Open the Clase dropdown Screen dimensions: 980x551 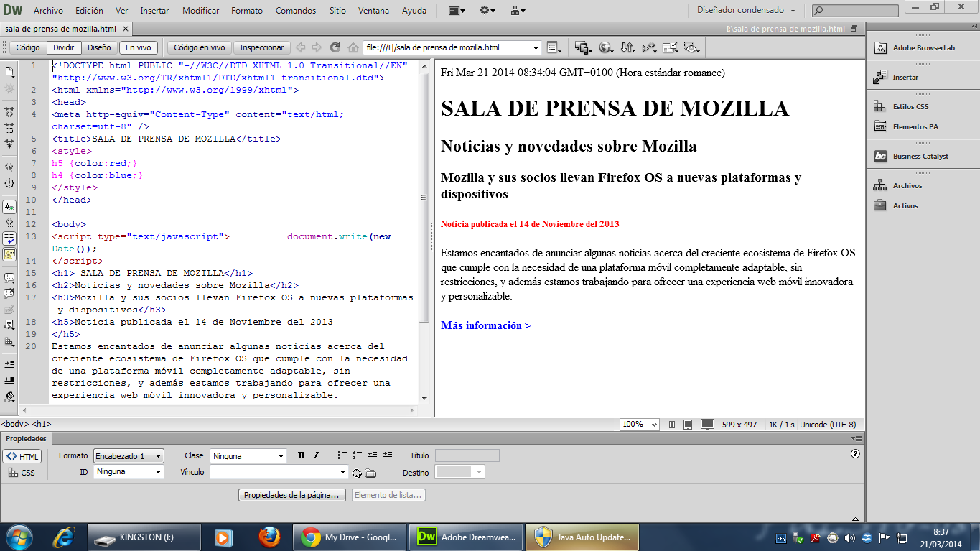coord(248,456)
